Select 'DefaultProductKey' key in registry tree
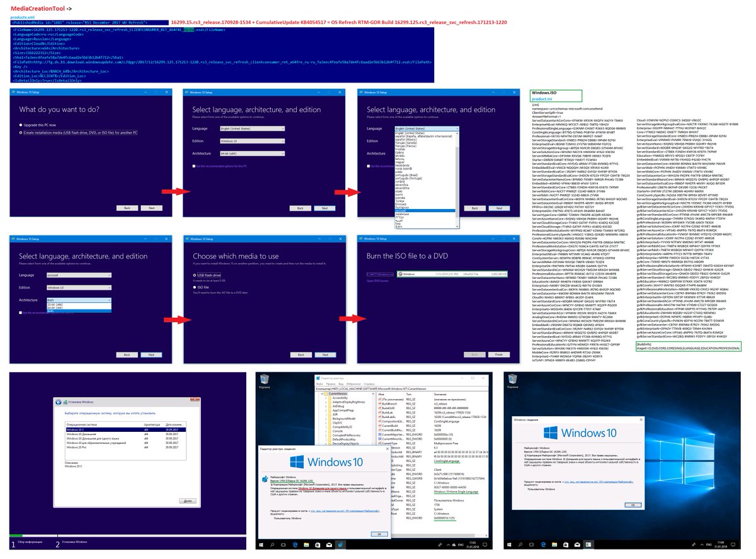 click(344, 439)
